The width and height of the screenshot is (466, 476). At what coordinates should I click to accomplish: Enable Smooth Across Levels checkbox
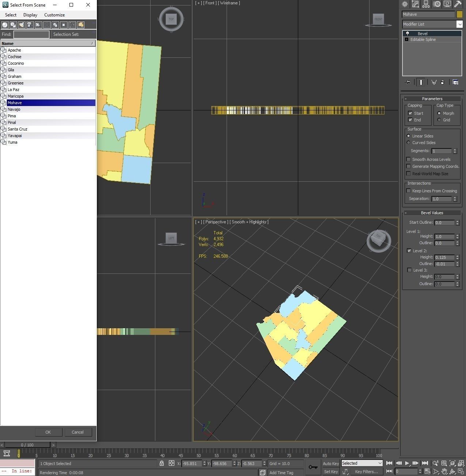click(408, 159)
